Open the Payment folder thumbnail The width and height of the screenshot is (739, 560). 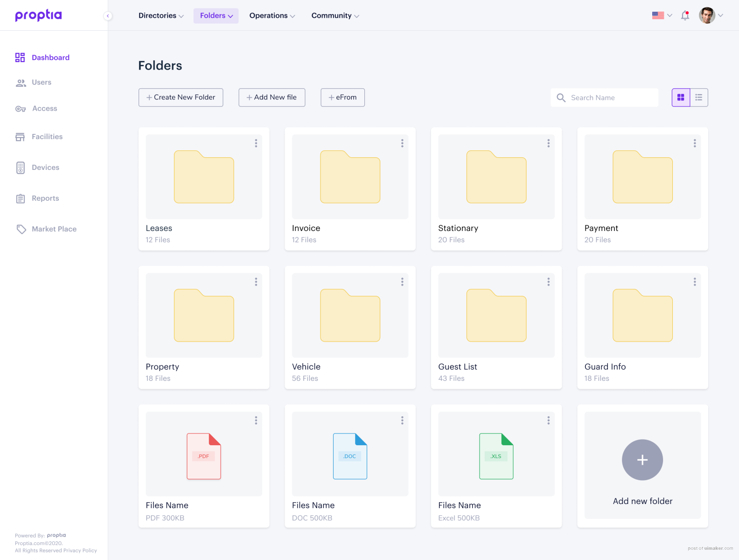(x=643, y=177)
